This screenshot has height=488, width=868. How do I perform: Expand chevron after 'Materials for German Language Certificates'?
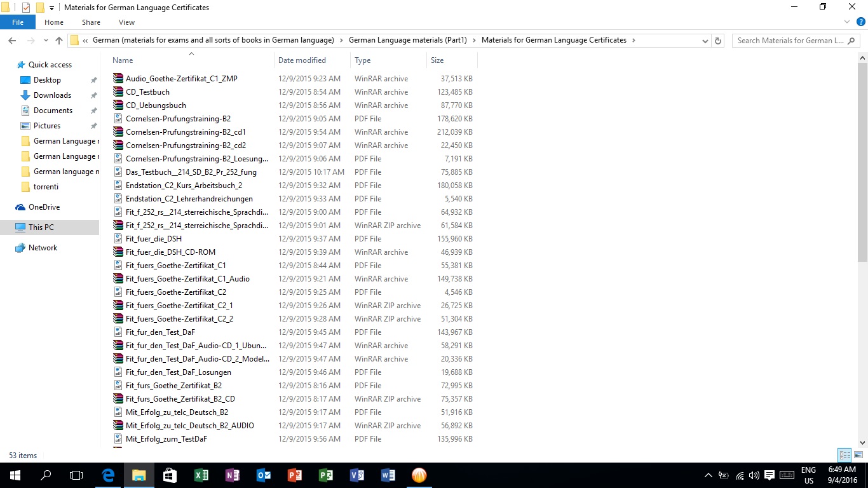[x=634, y=40]
